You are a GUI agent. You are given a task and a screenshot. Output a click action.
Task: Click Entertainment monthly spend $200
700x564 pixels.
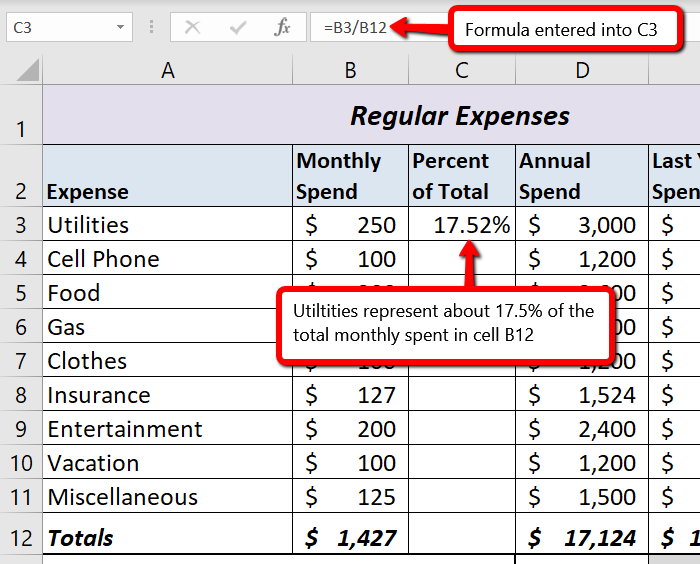coord(350,428)
